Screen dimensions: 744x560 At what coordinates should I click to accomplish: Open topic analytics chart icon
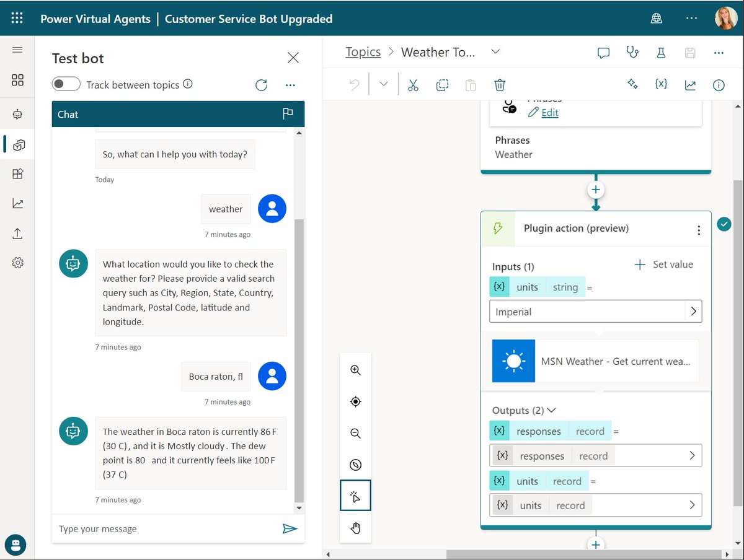point(690,85)
